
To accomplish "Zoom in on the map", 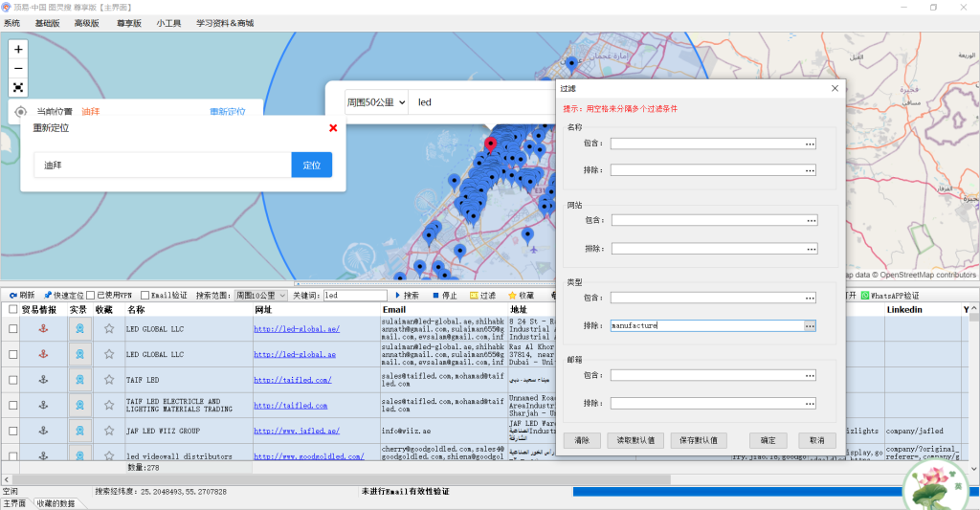I will [x=18, y=49].
